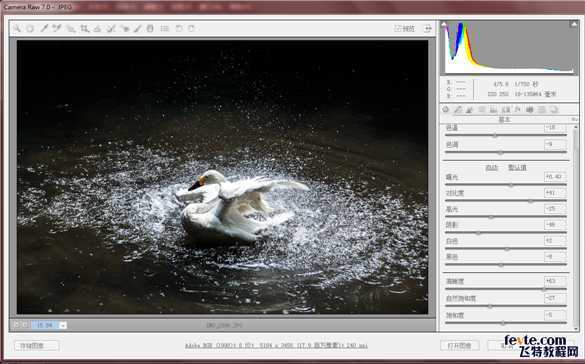The width and height of the screenshot is (585, 364).
Task: Click the panel scrollbar down arrow
Action: click(575, 328)
